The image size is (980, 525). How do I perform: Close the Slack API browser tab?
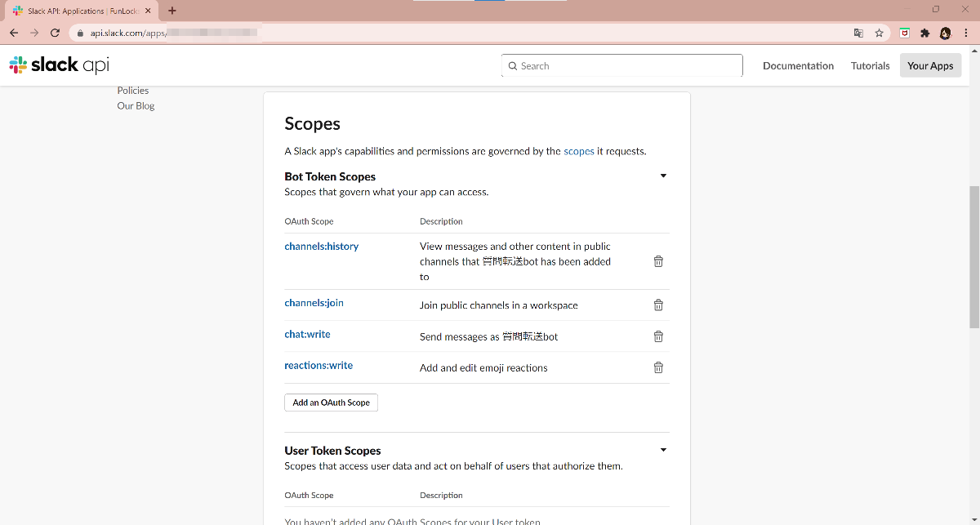click(148, 11)
